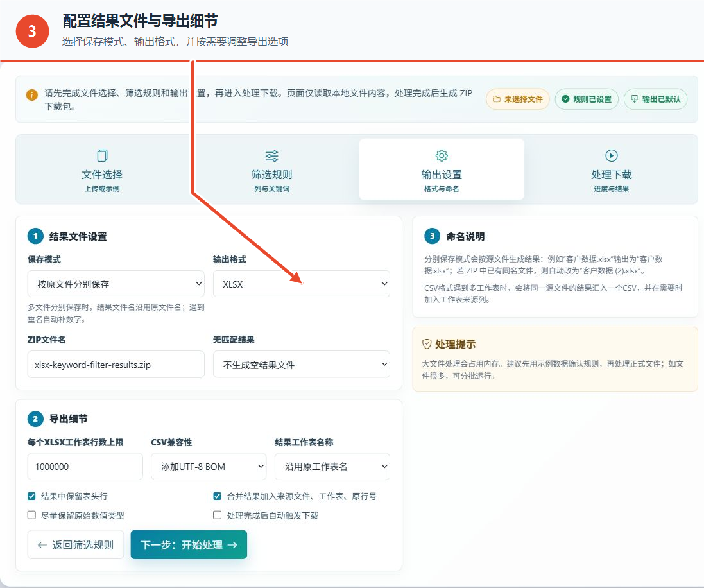The image size is (704, 588).
Task: Switch to the 筛选规则 tab
Action: point(271,169)
